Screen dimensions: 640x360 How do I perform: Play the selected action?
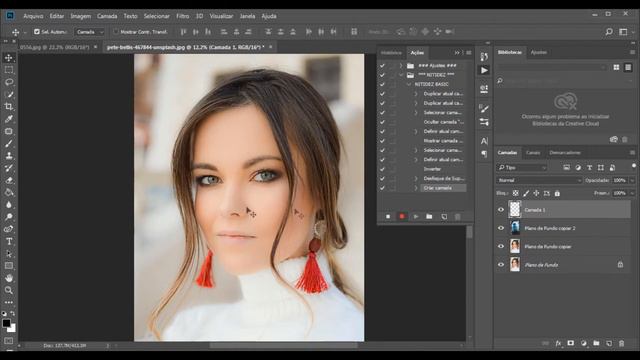pyautogui.click(x=416, y=217)
